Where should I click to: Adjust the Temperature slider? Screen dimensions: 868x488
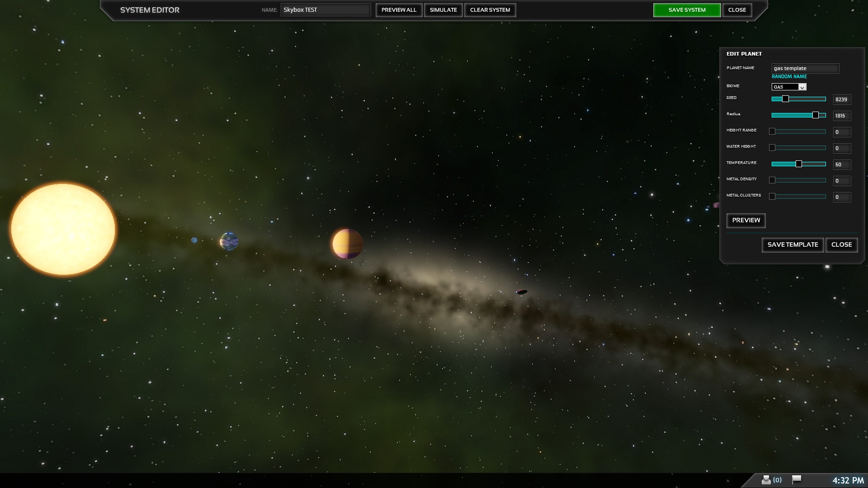coord(799,164)
